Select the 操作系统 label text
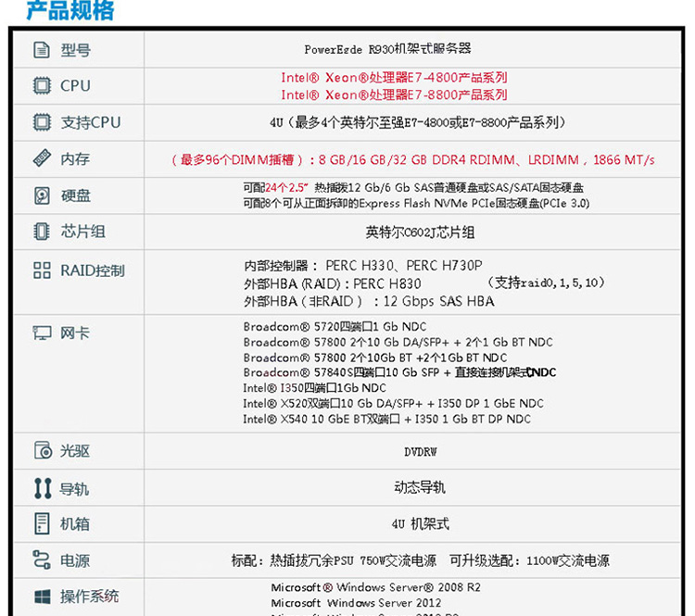 (x=90, y=597)
